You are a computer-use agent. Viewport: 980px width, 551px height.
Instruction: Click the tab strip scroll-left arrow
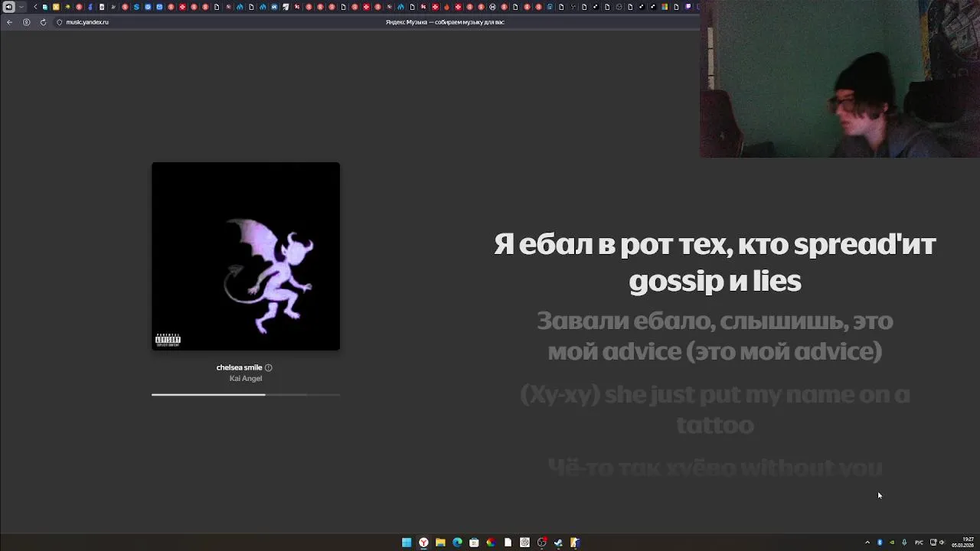click(35, 7)
